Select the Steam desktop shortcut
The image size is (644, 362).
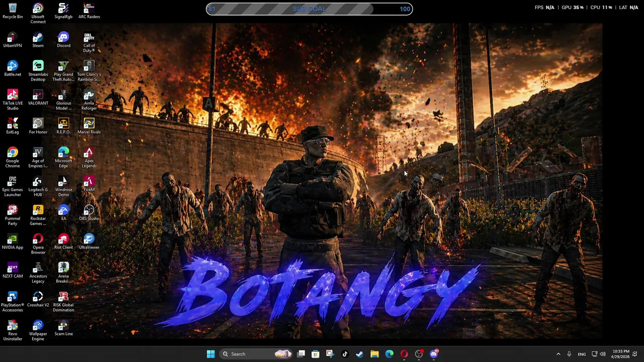38,40
